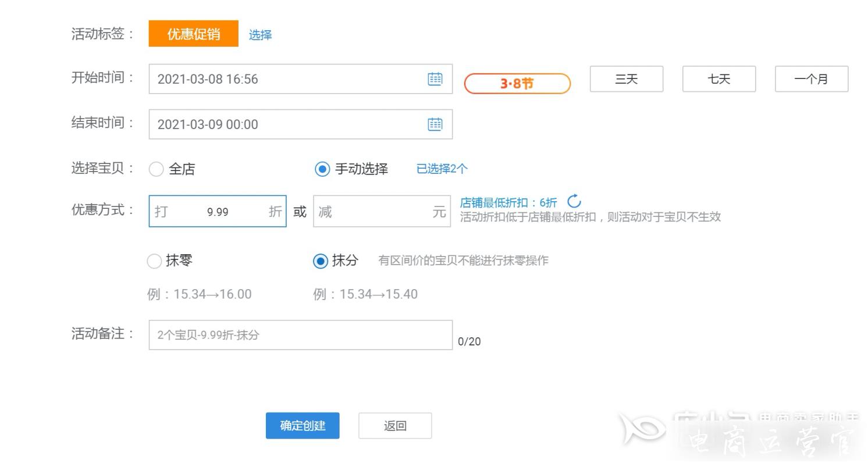Click the 活动备注 note field
Screen dimensions: 868x463
click(301, 335)
